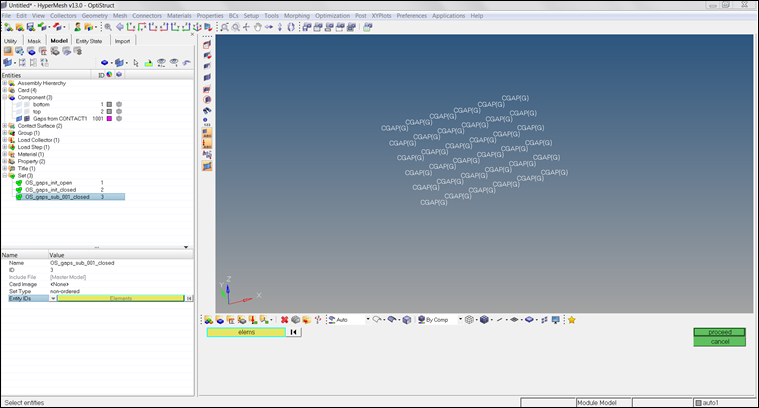Click the component view icon in browser toolbar
The height and width of the screenshot is (408, 759).
click(31, 51)
